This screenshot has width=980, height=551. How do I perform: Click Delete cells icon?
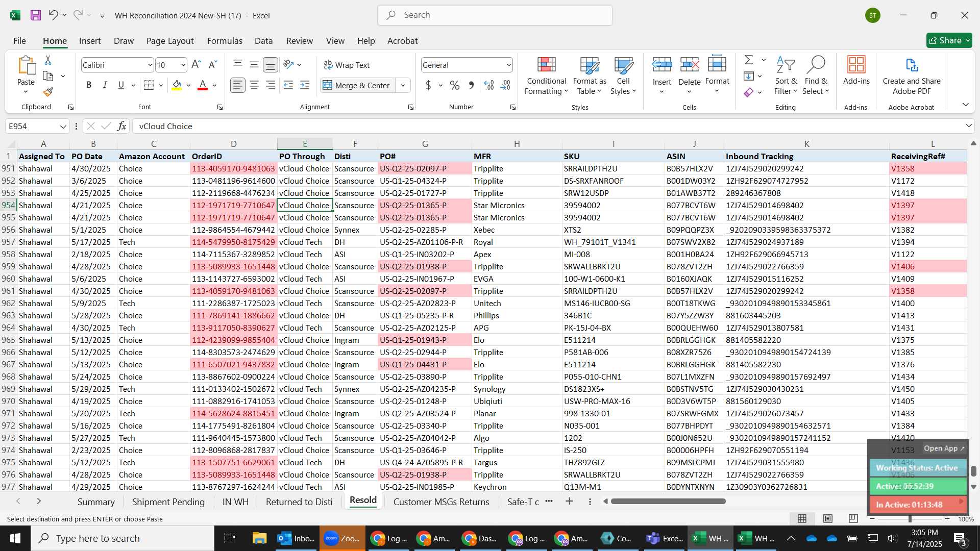pos(690,65)
